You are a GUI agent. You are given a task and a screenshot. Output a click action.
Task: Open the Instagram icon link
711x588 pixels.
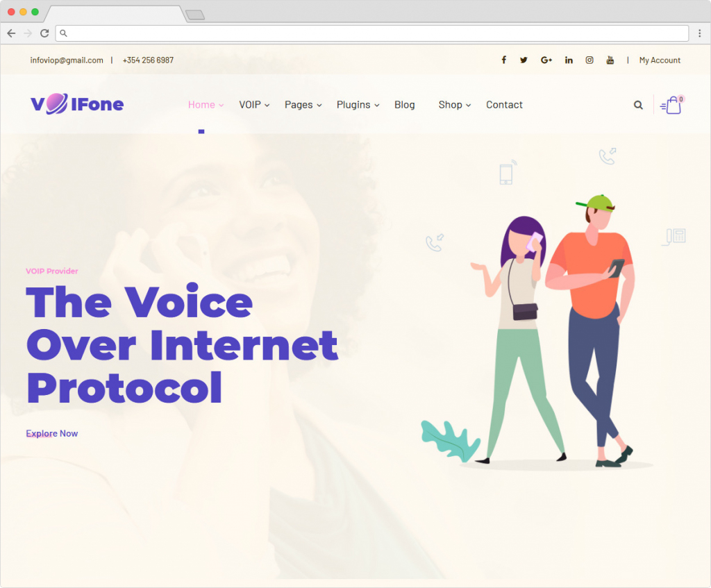pos(589,60)
